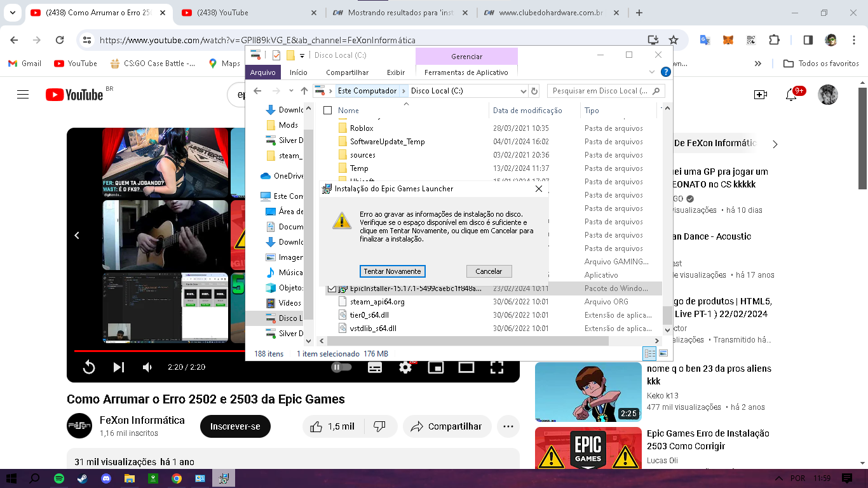Show hidden system tray icons
Image resolution: width=868 pixels, height=488 pixels.
click(779, 478)
